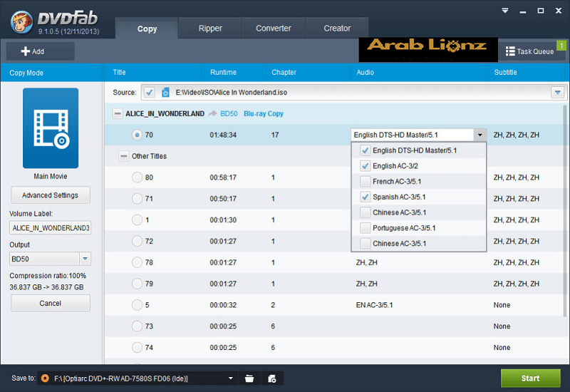Switch to the Creator tab
This screenshot has height=392, width=570.
tap(337, 28)
